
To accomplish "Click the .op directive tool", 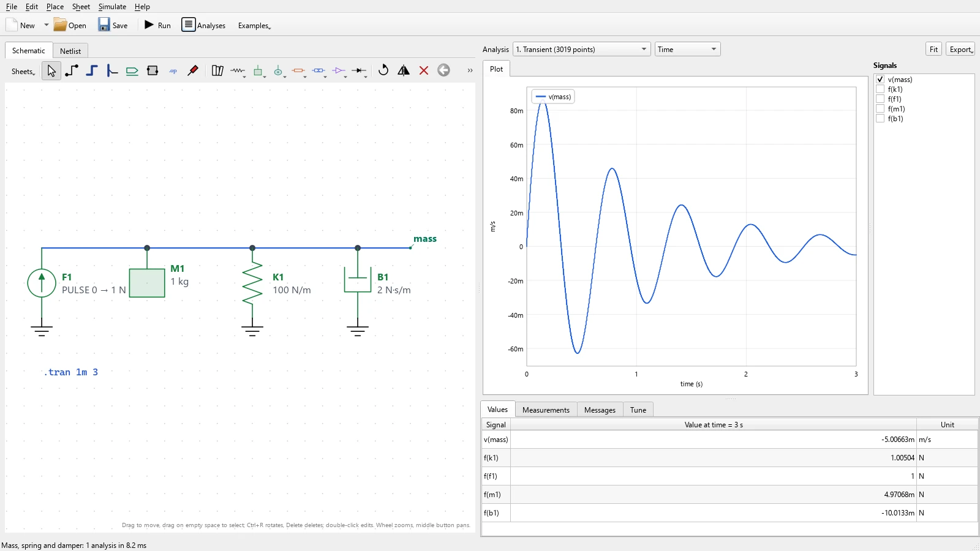I will point(173,71).
